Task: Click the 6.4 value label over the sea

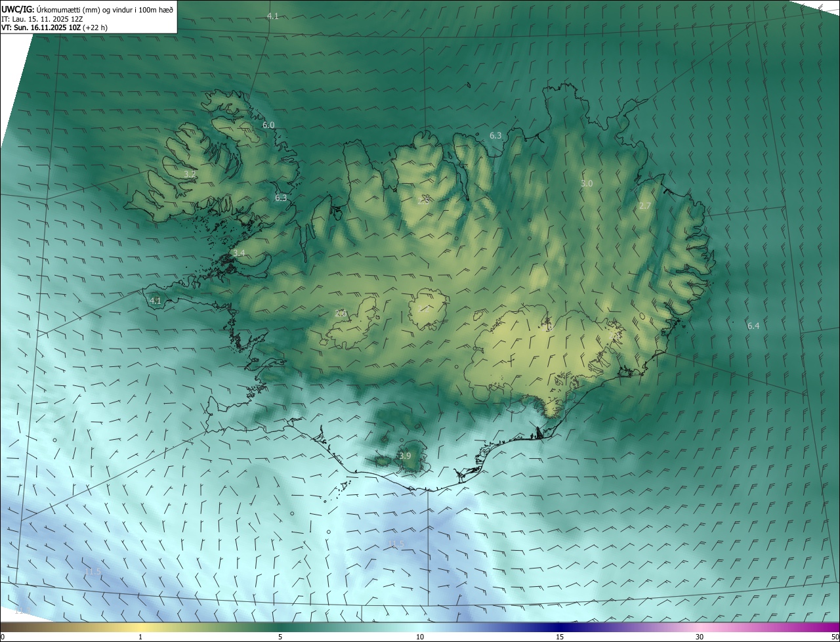Action: (753, 326)
